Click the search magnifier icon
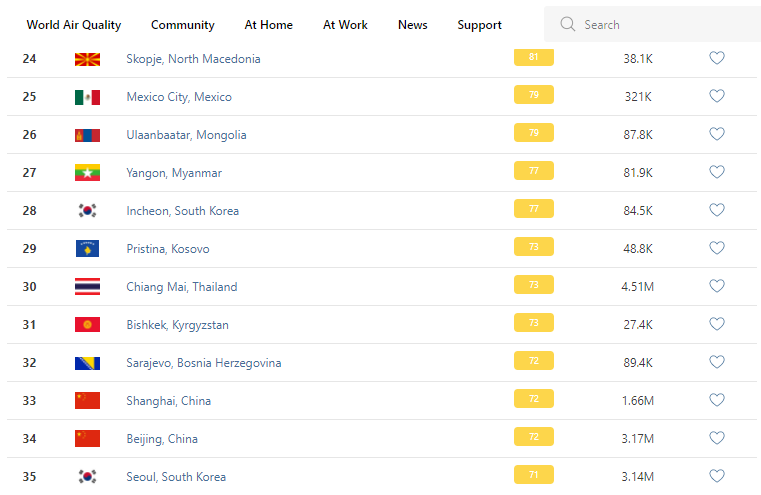 coord(568,25)
